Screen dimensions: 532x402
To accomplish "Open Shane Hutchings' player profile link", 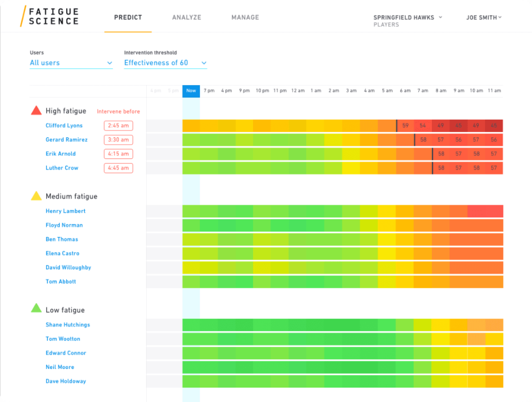I will coord(67,325).
